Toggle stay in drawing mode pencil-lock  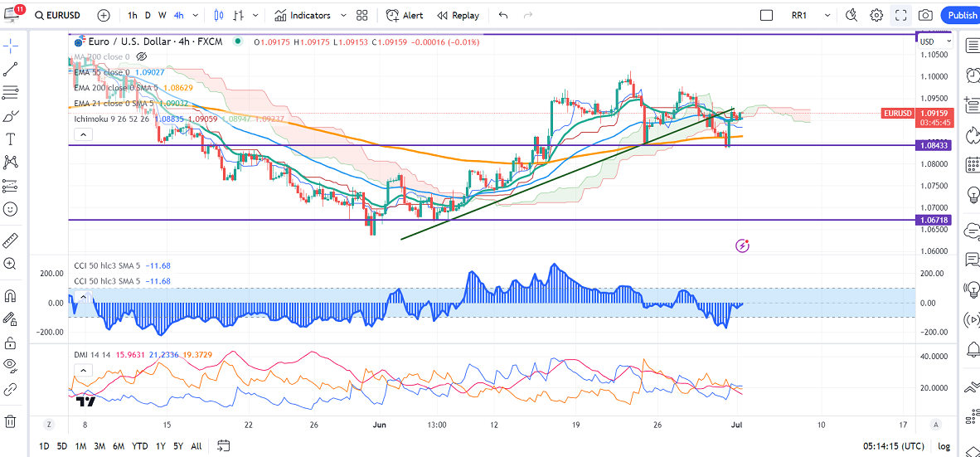11,318
